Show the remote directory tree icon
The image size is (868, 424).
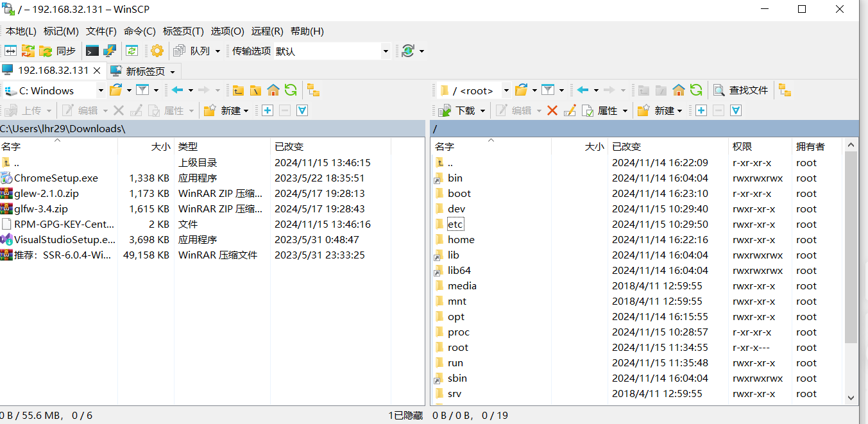tap(785, 90)
